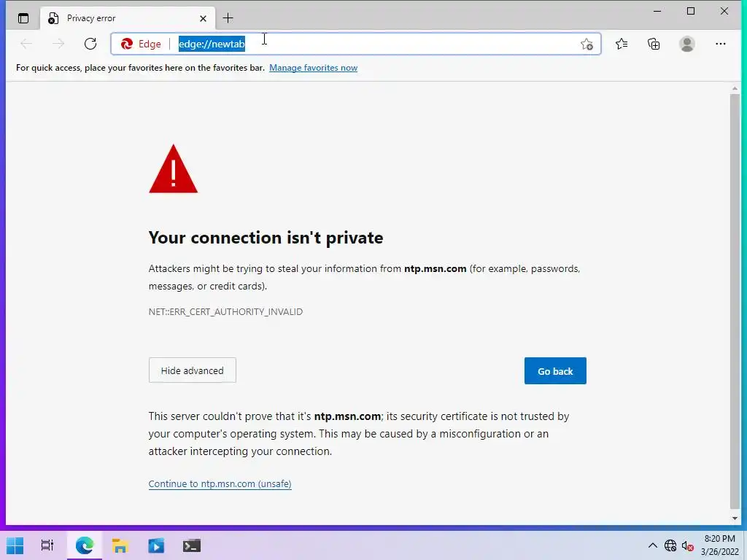The width and height of the screenshot is (747, 560).
Task: Continue to ntp.msn.com (unsafe) link
Action: click(x=220, y=484)
